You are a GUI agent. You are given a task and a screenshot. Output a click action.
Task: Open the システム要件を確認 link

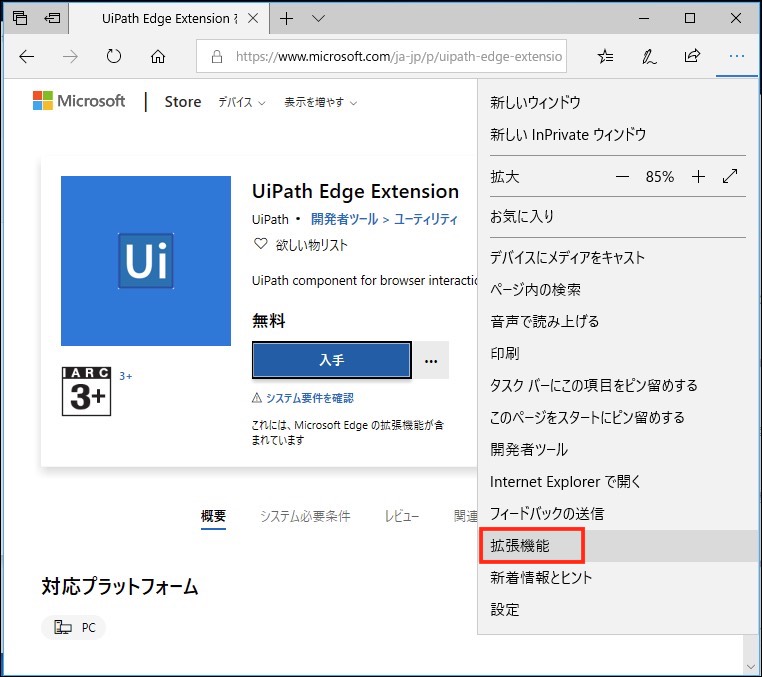click(x=309, y=398)
